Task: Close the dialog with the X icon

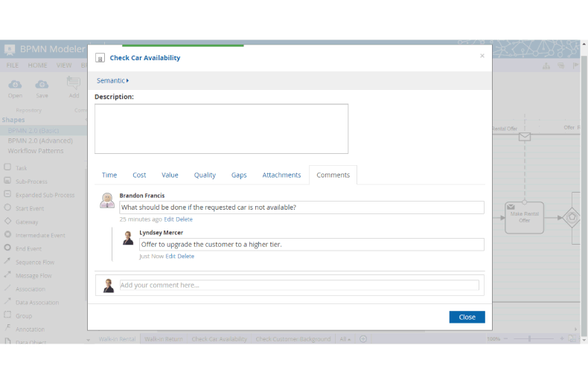Action: click(482, 56)
